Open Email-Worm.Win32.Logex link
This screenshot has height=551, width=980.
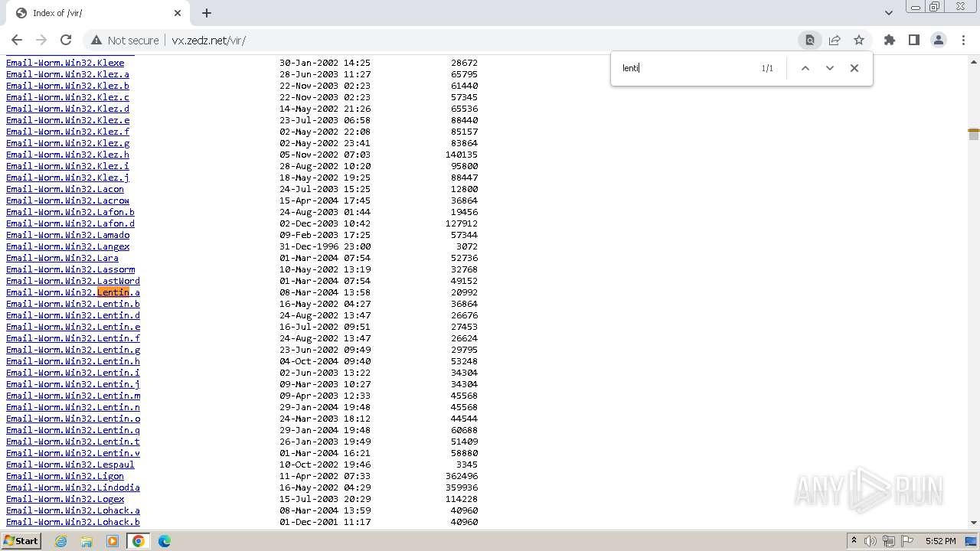click(65, 499)
